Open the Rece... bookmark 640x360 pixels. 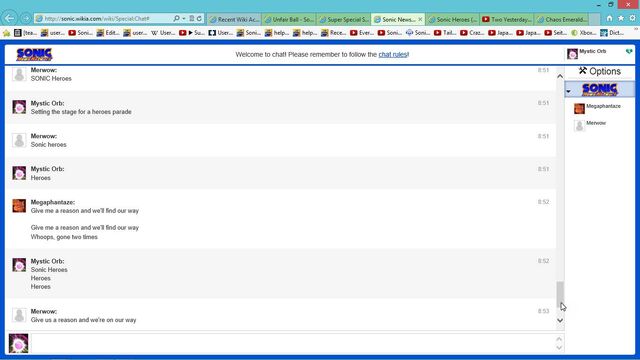click(x=333, y=33)
